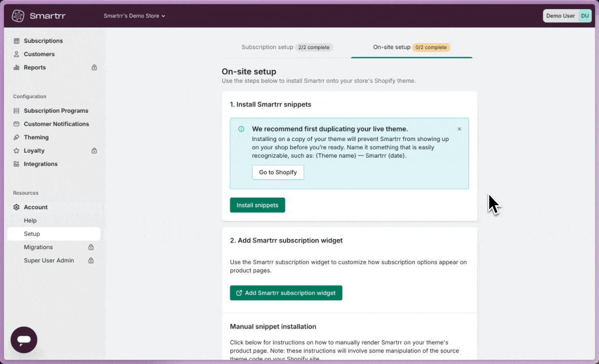Click the Install snippets button

click(258, 205)
